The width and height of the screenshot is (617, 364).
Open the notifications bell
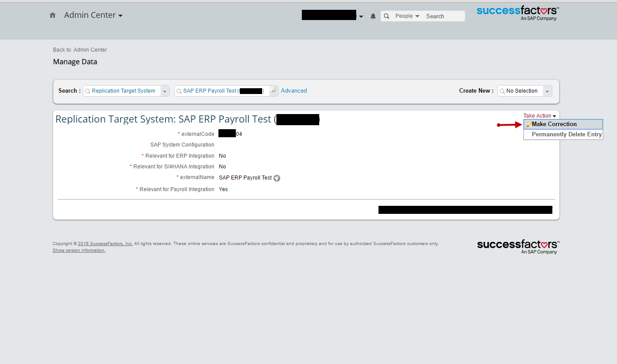(373, 16)
